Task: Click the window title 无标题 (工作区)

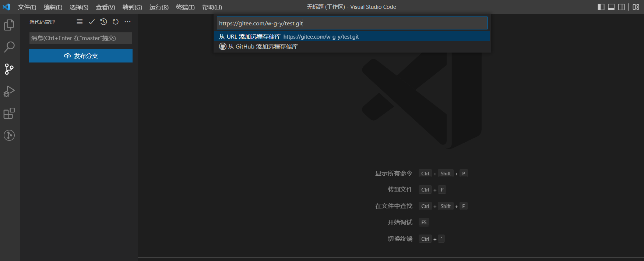Action: (326, 7)
